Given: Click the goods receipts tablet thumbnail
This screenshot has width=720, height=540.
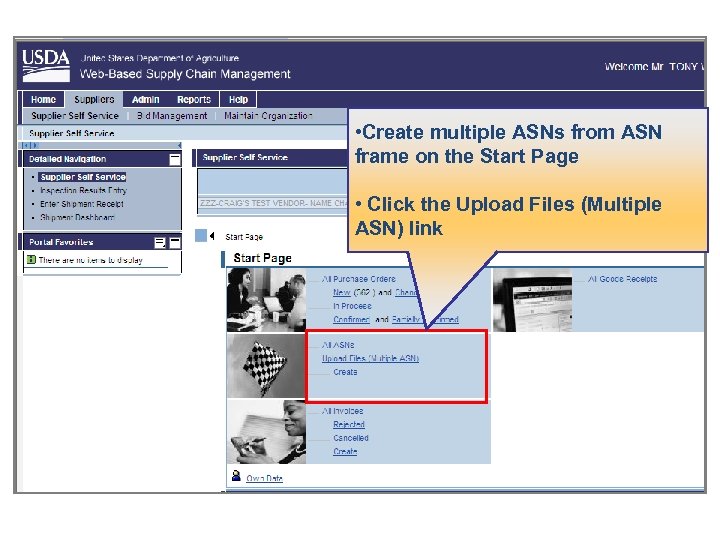Looking at the screenshot, I should [532, 300].
